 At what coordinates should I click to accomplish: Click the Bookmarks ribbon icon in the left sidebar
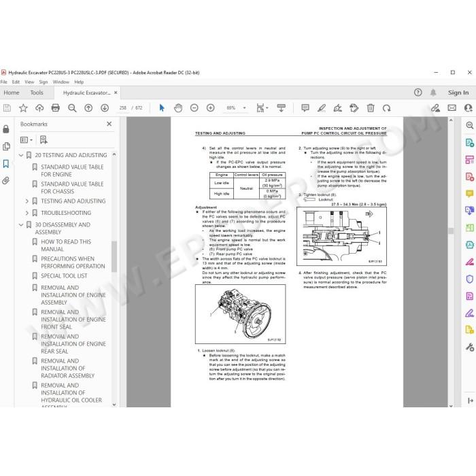(x=6, y=164)
